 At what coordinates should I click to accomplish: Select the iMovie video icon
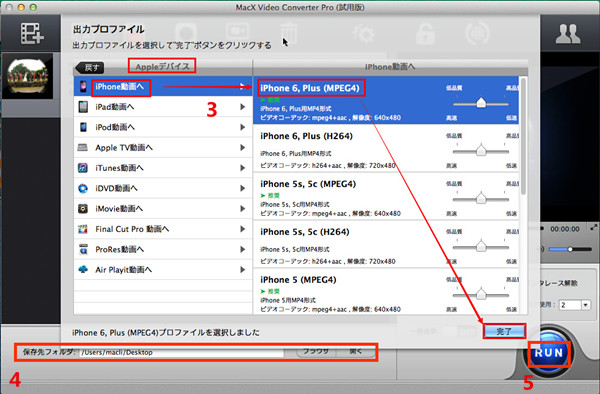(83, 208)
